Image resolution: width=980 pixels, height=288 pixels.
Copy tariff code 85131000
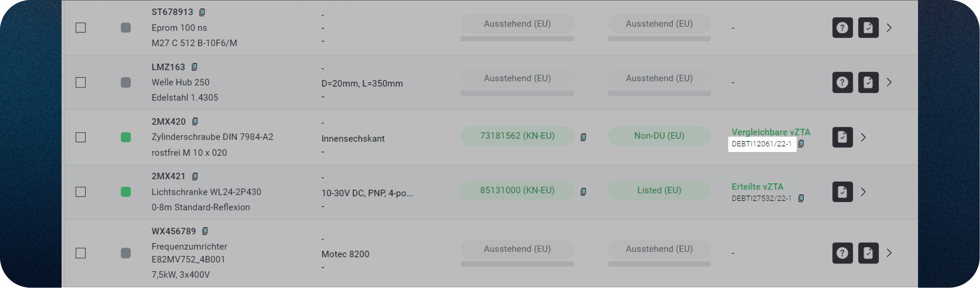pyautogui.click(x=583, y=192)
